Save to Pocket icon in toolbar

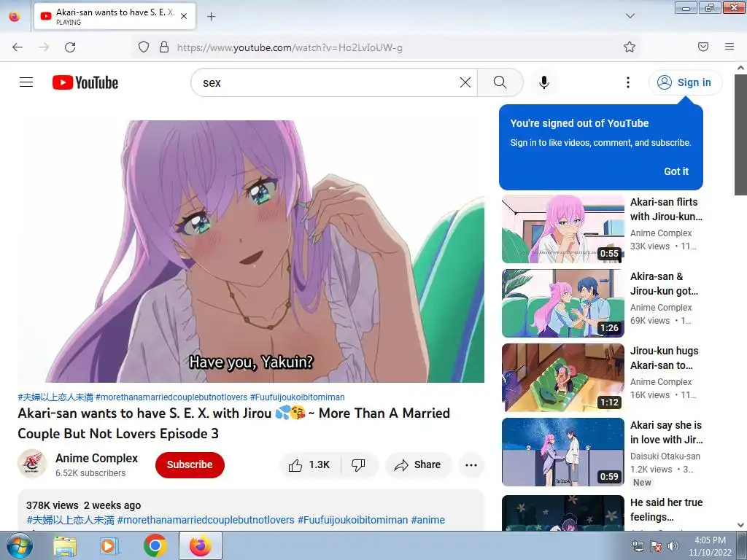click(x=703, y=47)
